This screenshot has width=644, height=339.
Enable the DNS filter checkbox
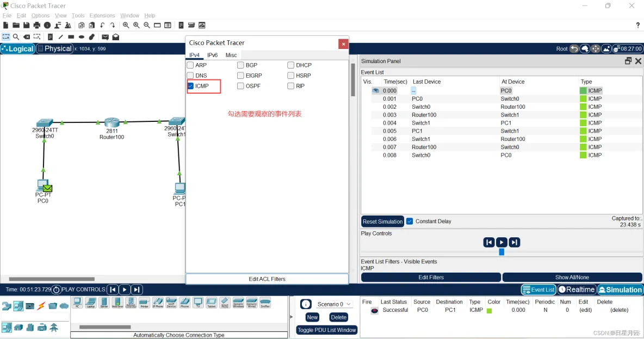(190, 76)
